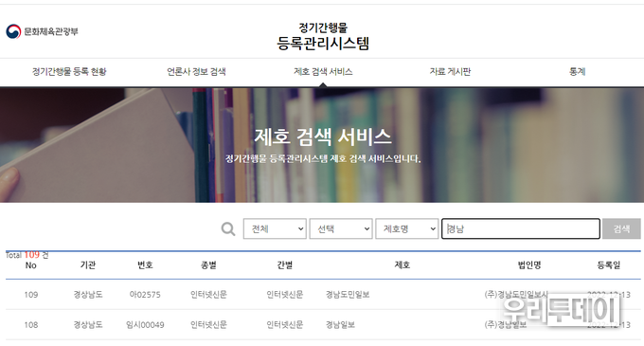Expand the 선택 dropdown

click(341, 228)
